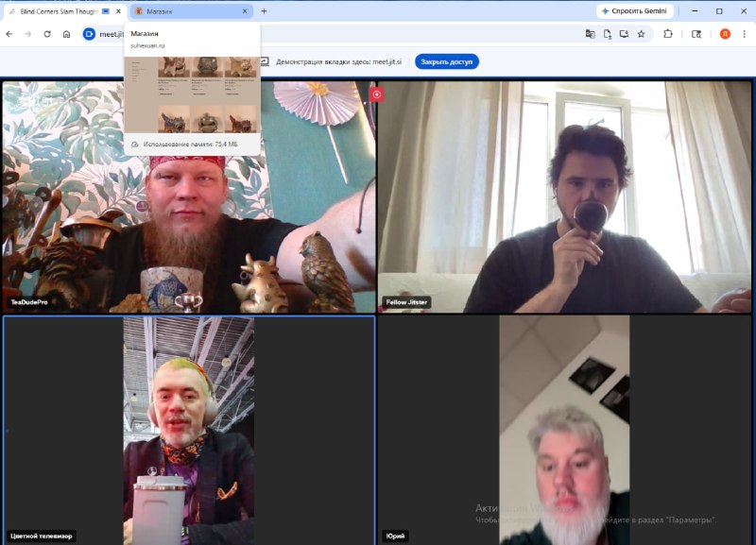Viewport: 756px width, 545px height.
Task: Click the Спросить Gemini button
Action: (x=634, y=11)
